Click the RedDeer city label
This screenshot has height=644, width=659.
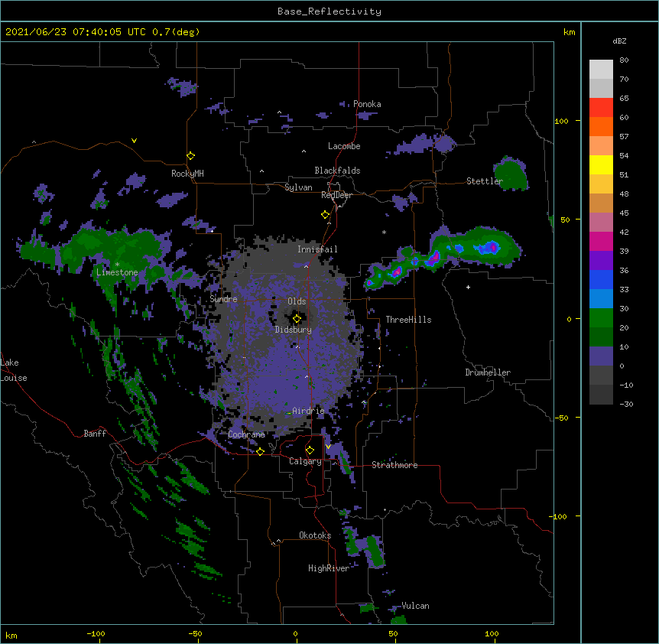(x=336, y=195)
